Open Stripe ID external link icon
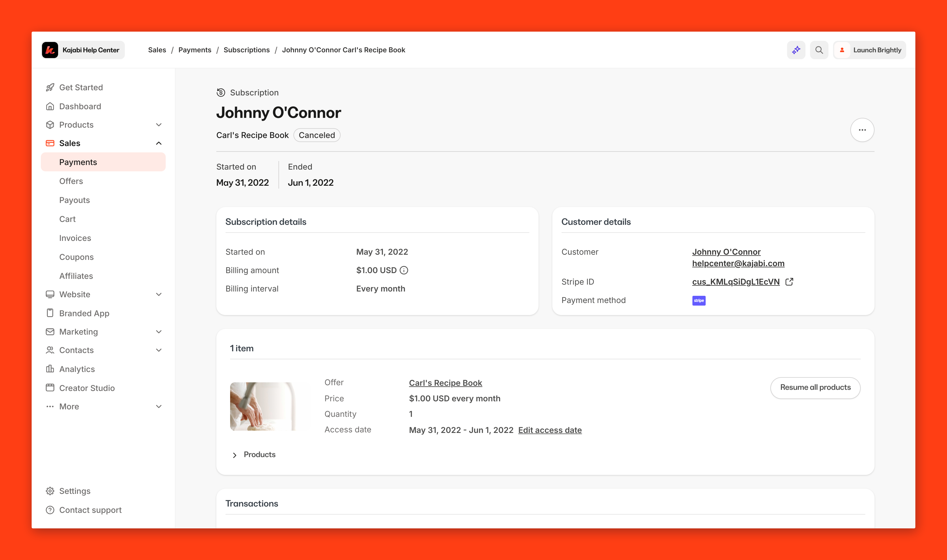This screenshot has width=947, height=560. pos(789,282)
